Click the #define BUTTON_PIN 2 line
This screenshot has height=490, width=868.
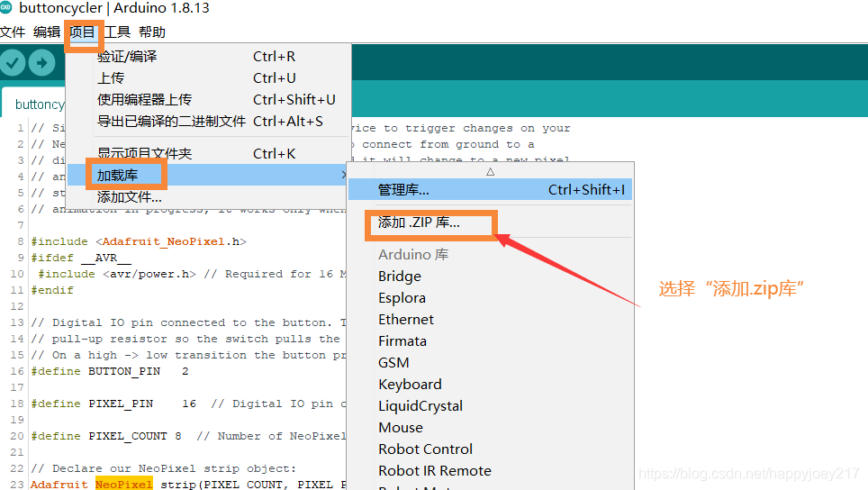click(110, 371)
